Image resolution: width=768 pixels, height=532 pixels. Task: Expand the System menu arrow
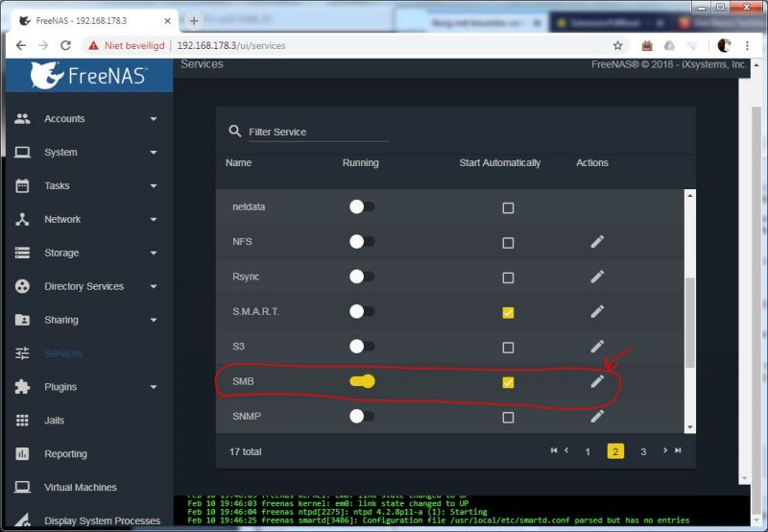pyautogui.click(x=154, y=153)
